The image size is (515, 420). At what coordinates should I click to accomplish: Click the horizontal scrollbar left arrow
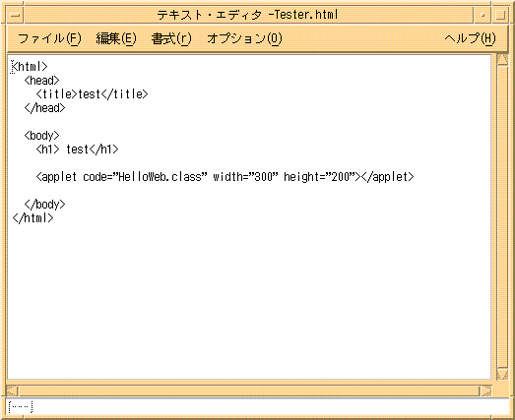[13, 390]
